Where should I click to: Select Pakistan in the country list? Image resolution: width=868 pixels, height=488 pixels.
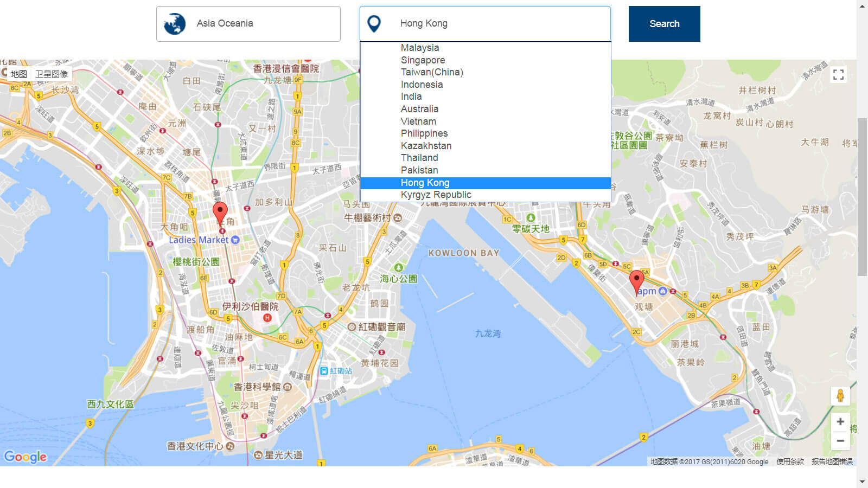pos(486,170)
